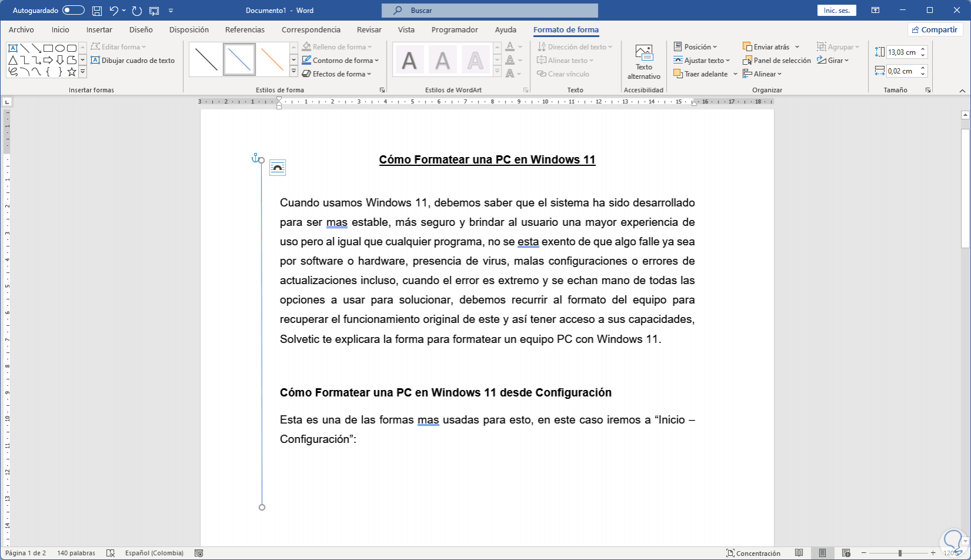The height and width of the screenshot is (560, 971).
Task: Open the Alinear dropdown
Action: (763, 74)
